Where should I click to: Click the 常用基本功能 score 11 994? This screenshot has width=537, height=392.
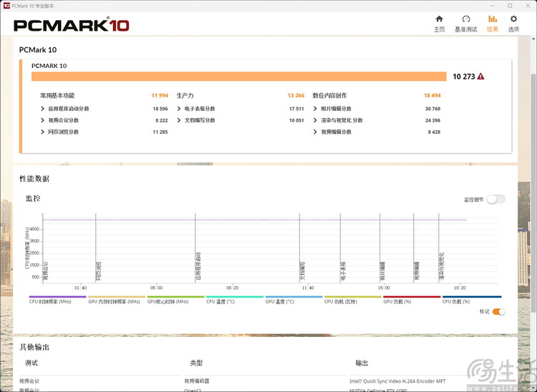coord(160,95)
